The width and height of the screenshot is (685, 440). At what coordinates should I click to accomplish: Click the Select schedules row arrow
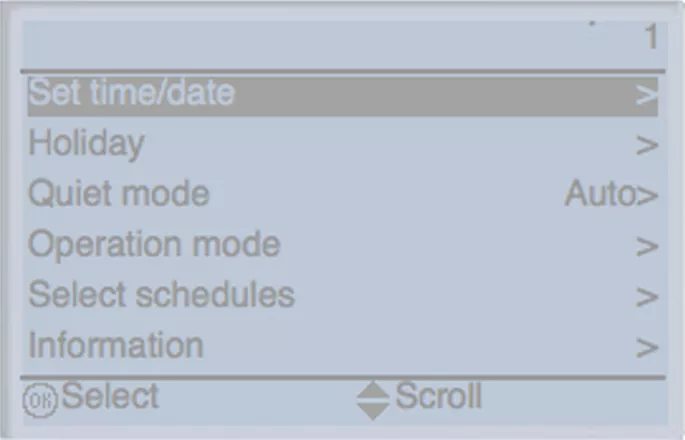[647, 297]
